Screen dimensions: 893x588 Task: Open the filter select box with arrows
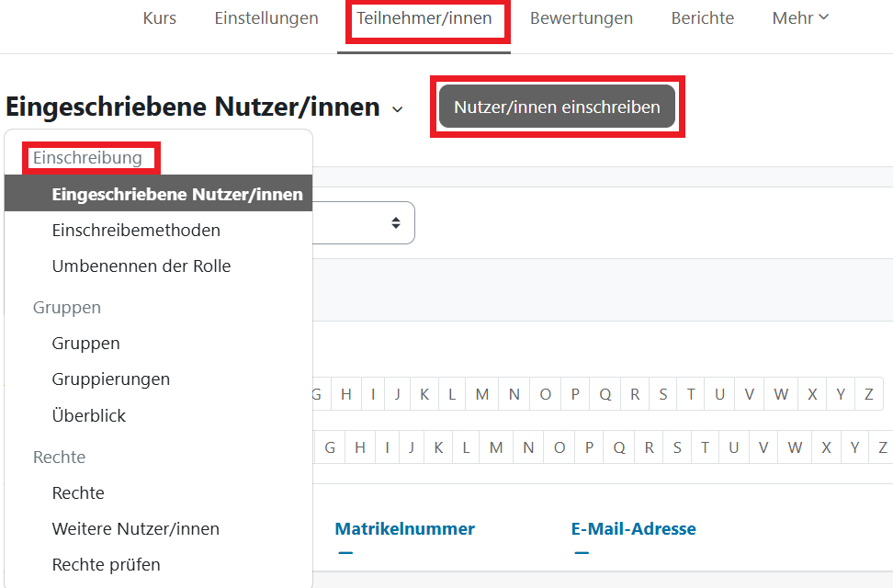[396, 222]
